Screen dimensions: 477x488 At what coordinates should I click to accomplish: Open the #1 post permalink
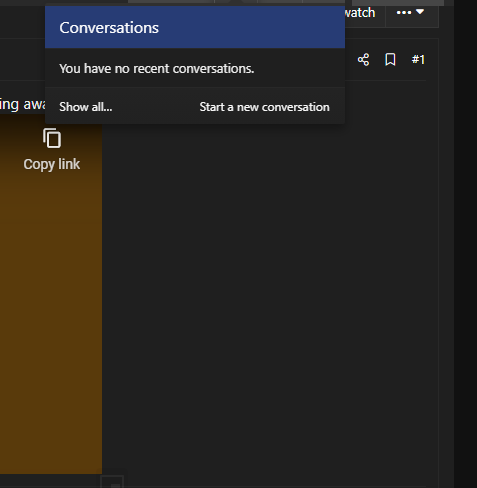pos(418,60)
